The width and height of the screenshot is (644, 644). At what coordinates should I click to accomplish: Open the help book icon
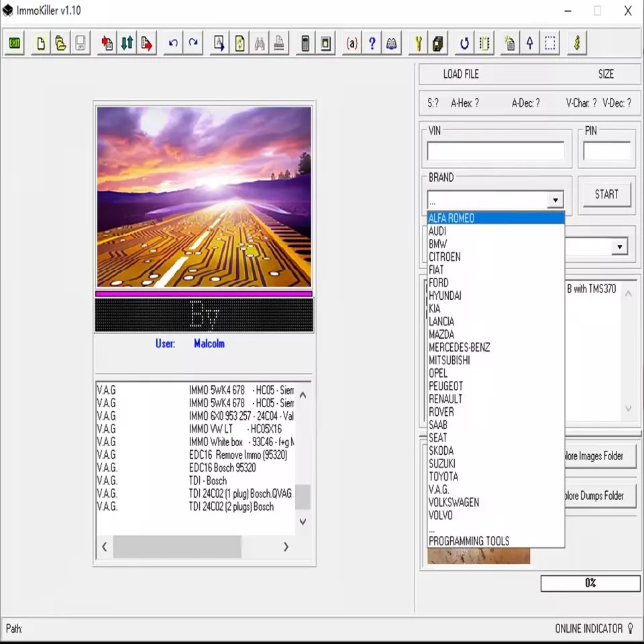click(392, 43)
